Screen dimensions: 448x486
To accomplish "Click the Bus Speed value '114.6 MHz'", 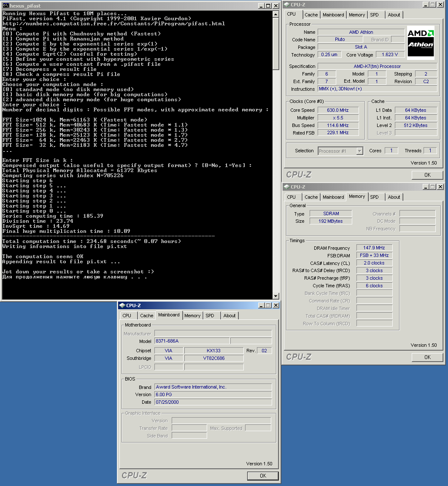I will point(338,126).
